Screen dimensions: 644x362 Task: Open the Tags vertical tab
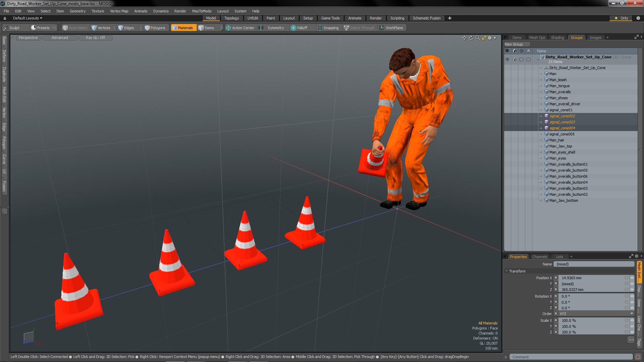(639, 342)
